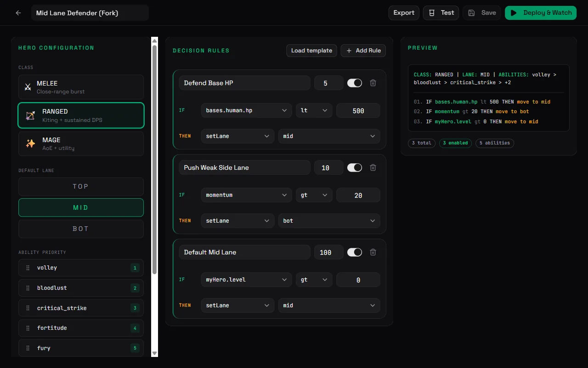Select the MAGE class option

coord(81,144)
